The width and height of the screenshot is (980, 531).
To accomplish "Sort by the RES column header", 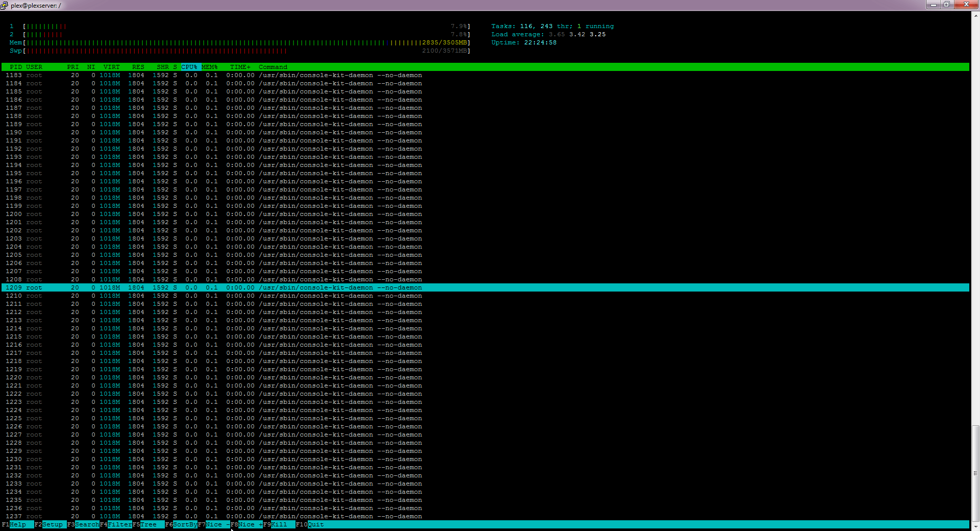I will (x=138, y=67).
